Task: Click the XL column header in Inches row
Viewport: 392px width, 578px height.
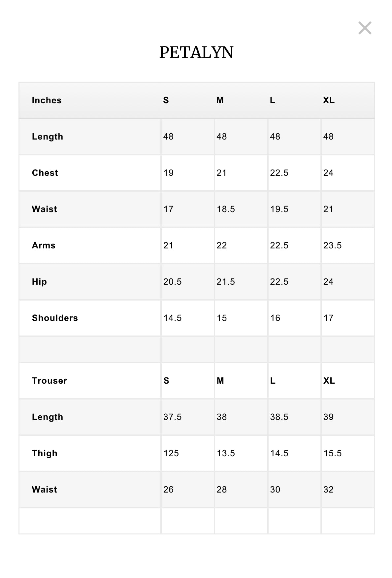Action: pos(329,100)
